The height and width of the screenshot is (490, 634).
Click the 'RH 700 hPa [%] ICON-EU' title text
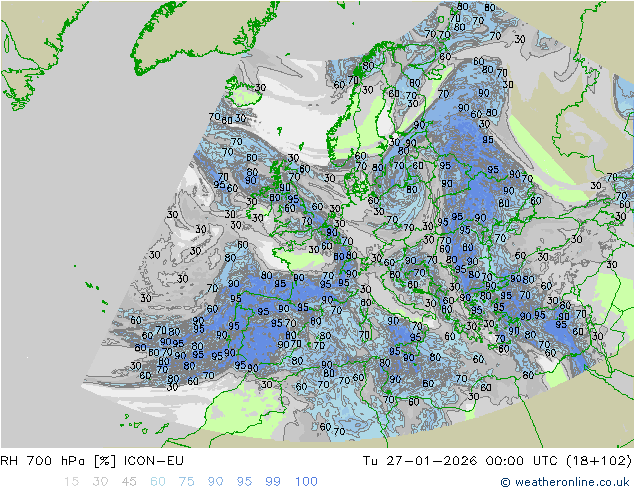click(92, 460)
